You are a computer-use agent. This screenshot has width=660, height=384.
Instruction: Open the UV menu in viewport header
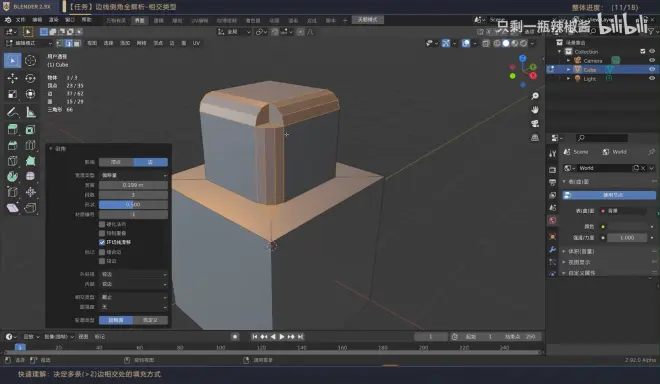click(x=196, y=43)
